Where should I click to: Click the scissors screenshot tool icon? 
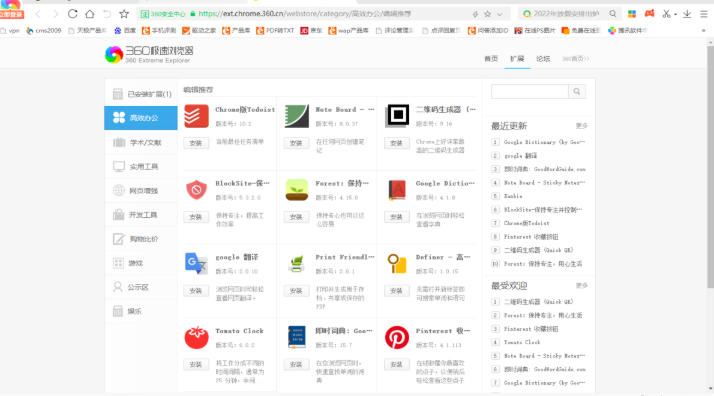click(666, 14)
